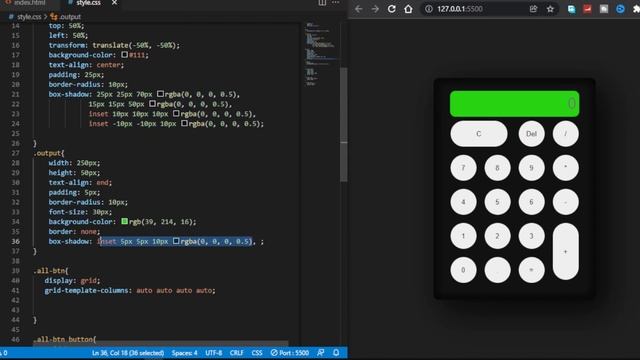Click the calculator 6 button

tap(531, 202)
